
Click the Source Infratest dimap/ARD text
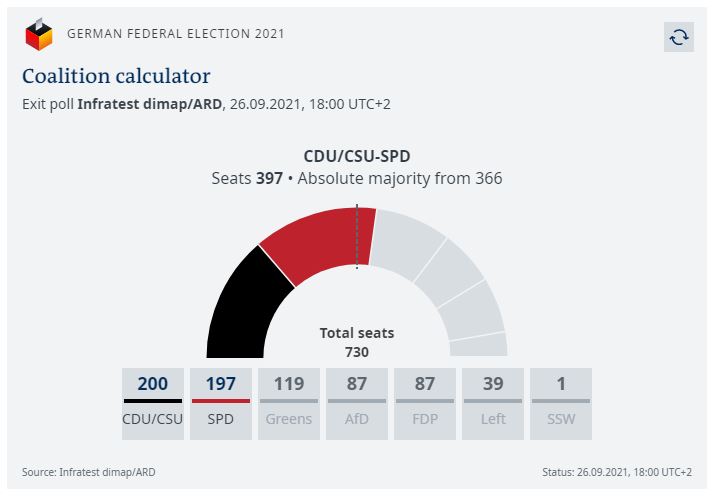(89, 472)
